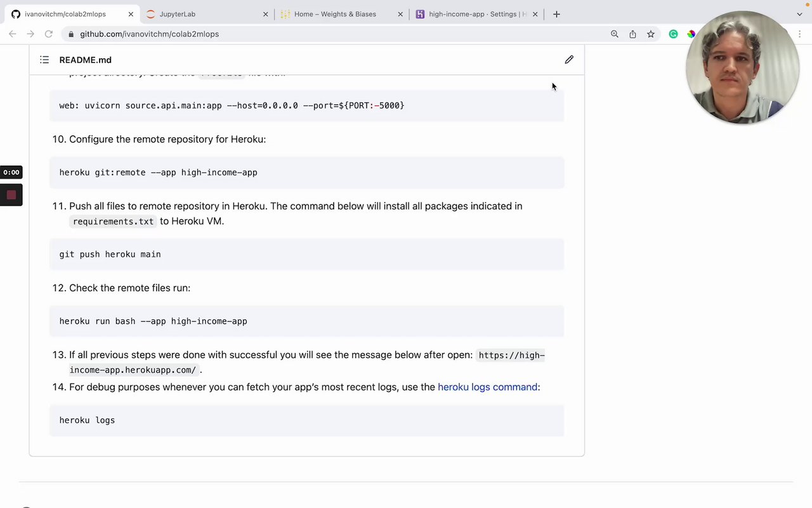View site info via lock icon
This screenshot has width=812, height=508.
71,34
